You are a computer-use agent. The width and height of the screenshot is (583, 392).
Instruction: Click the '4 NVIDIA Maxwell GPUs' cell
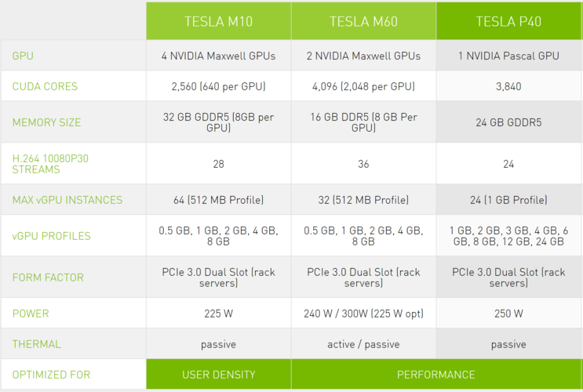point(219,56)
